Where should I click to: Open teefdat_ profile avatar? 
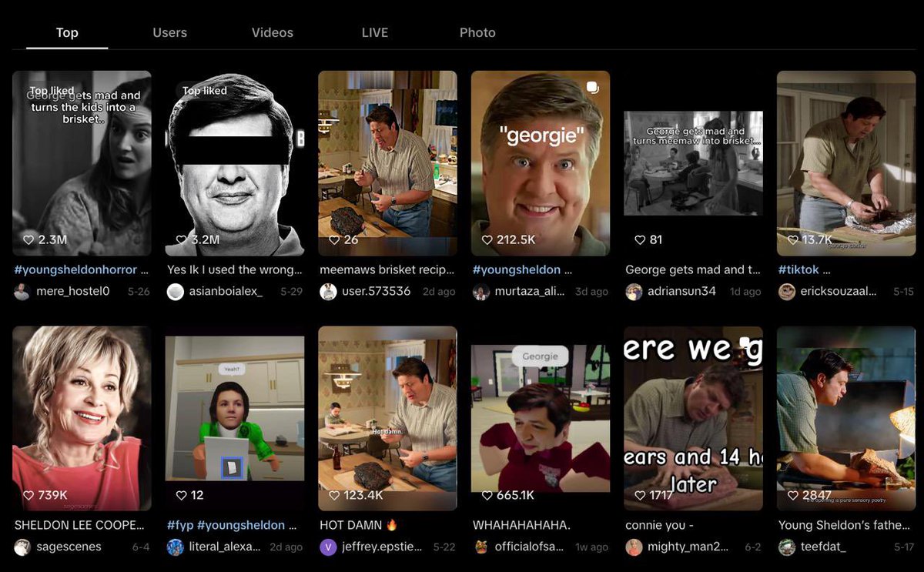pos(786,547)
